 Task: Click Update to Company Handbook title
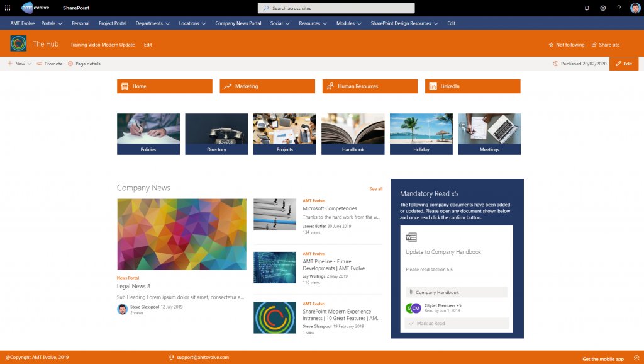pyautogui.click(x=443, y=252)
